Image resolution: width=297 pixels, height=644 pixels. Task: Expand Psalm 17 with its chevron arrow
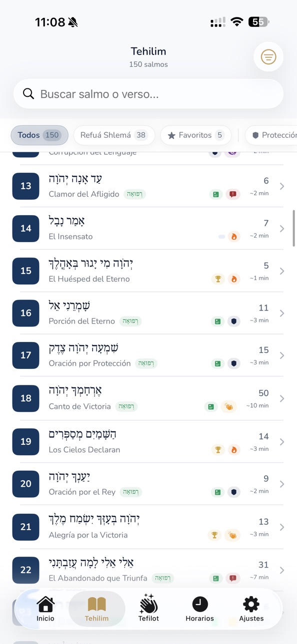(x=282, y=355)
